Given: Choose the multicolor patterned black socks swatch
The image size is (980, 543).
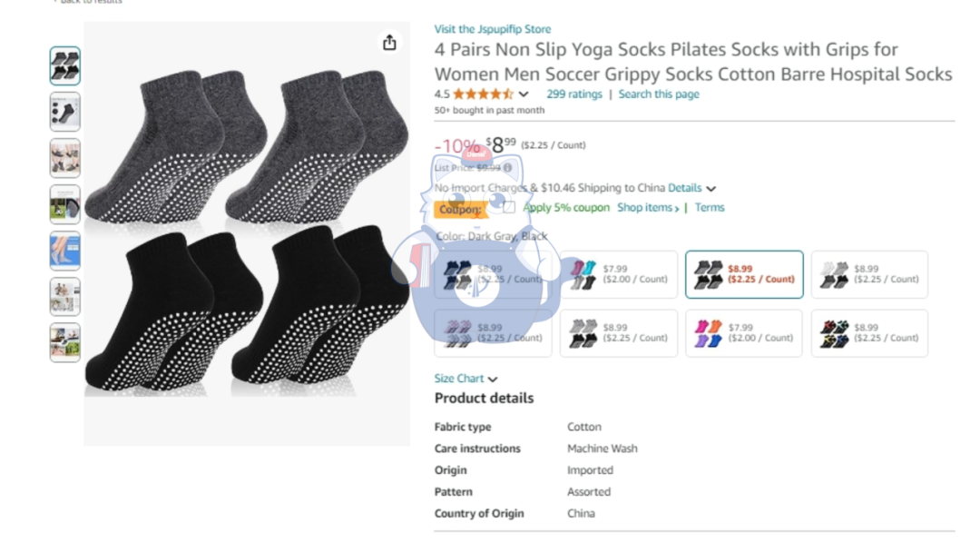Looking at the screenshot, I should pyautogui.click(x=869, y=333).
